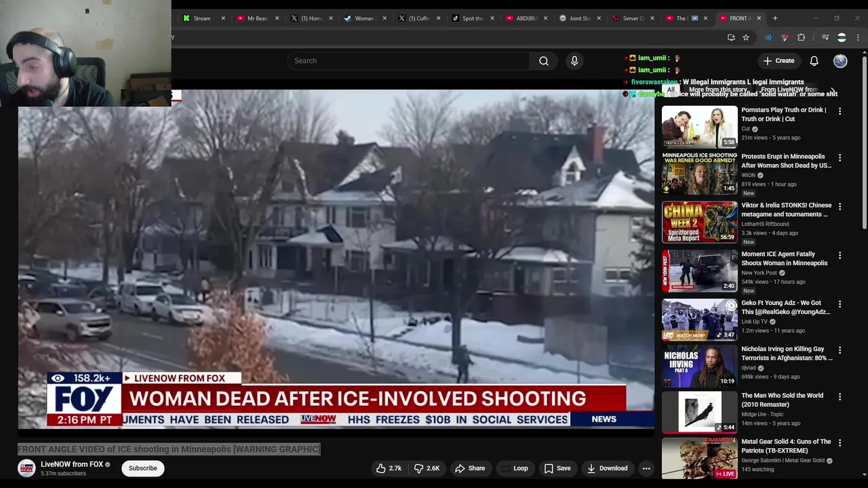Screen dimensions: 868x488
Task: Share the LiveNOW from FOX video
Action: tap(470, 468)
